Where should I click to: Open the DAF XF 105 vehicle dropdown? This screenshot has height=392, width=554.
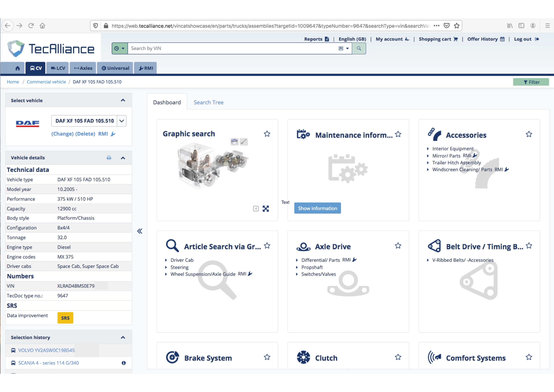(122, 121)
